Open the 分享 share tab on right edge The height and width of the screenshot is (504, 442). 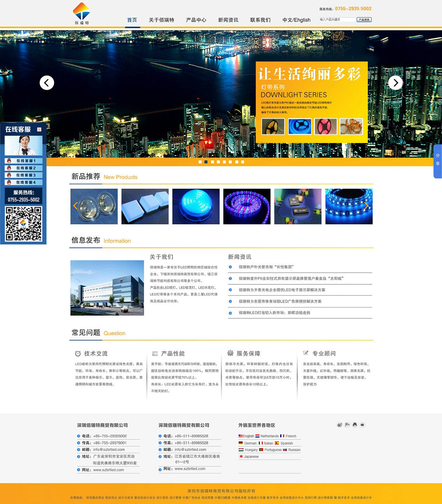tap(437, 160)
